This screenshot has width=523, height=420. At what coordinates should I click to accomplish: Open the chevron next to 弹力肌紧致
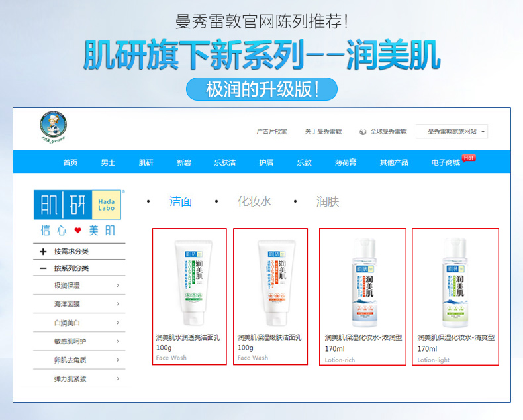pos(118,379)
